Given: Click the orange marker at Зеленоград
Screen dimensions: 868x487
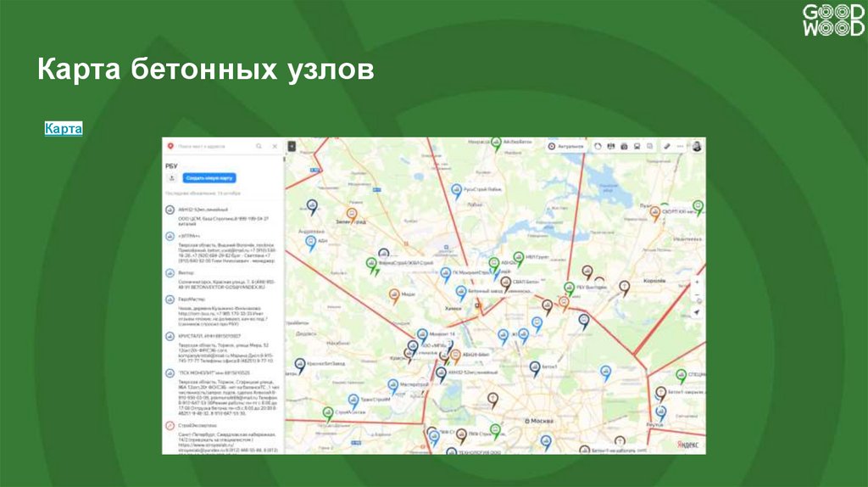Looking at the screenshot, I should click(352, 214).
